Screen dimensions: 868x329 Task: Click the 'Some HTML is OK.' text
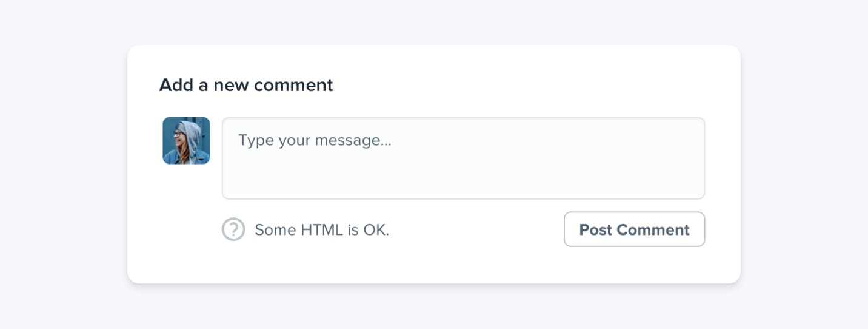(x=322, y=230)
